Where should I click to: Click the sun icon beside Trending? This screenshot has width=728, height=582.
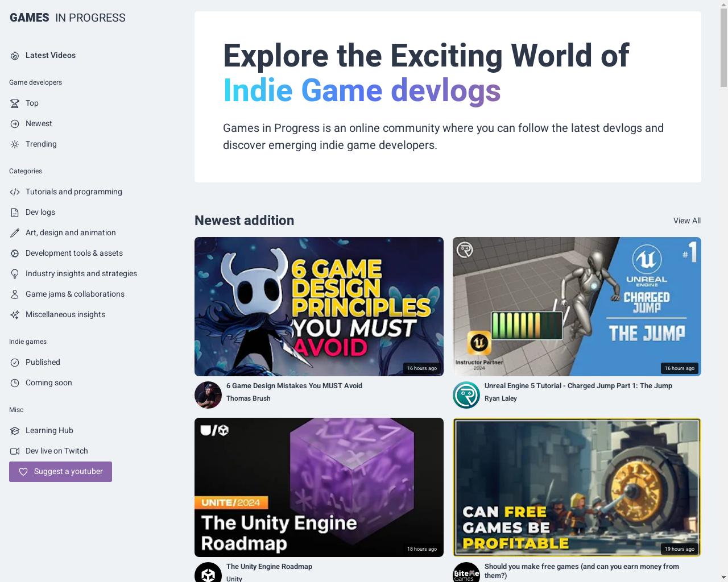pos(15,144)
